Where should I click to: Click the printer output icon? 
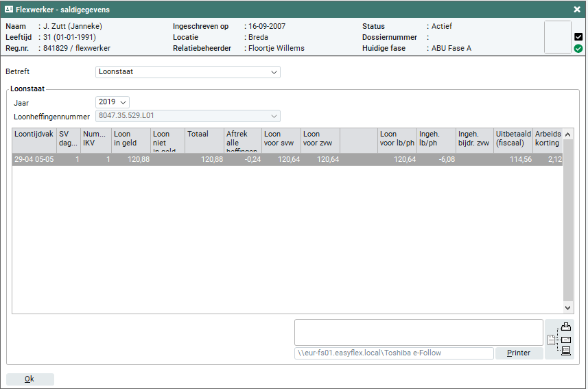pyautogui.click(x=566, y=327)
